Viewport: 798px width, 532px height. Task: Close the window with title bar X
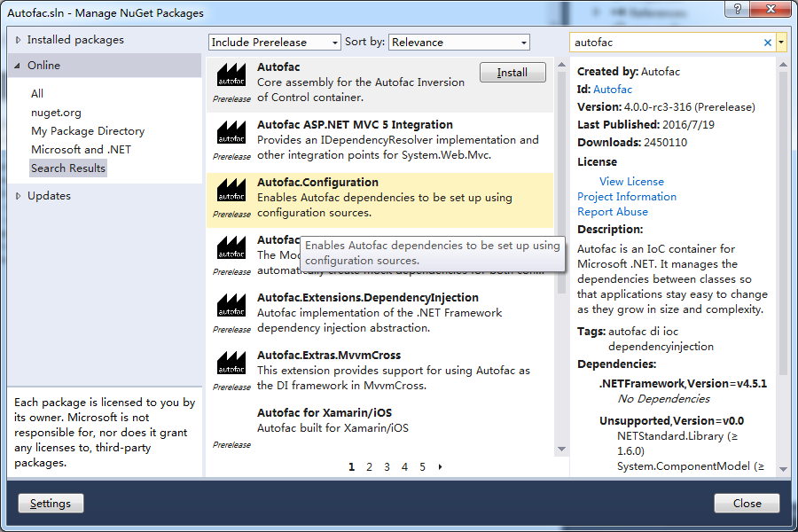[771, 9]
